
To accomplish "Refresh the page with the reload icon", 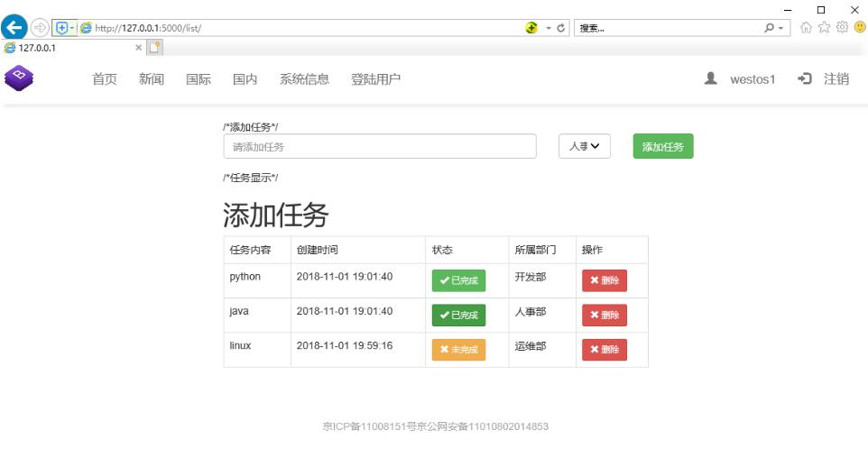I will click(x=561, y=28).
